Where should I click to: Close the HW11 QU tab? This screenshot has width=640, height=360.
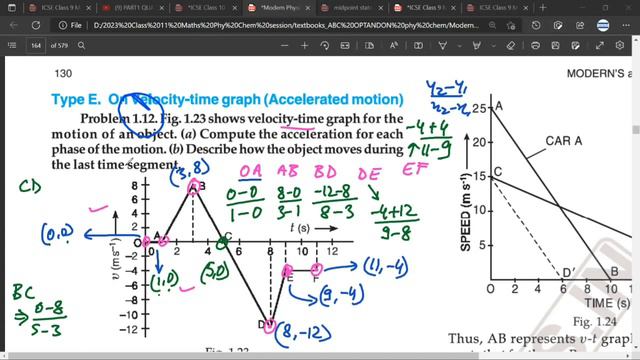162,8
